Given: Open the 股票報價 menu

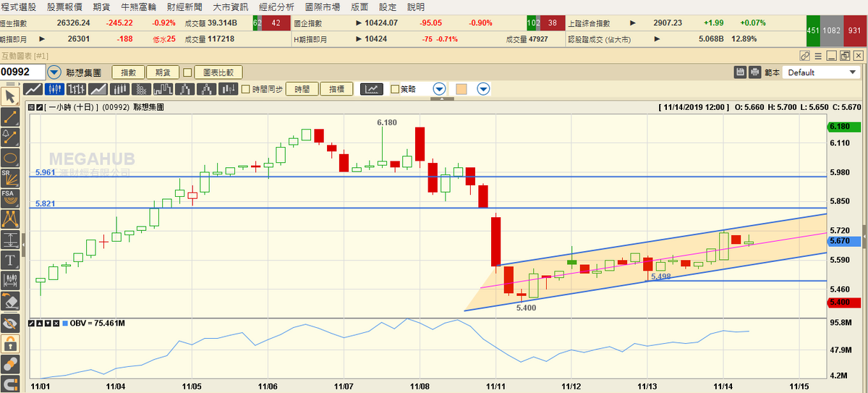Looking at the screenshot, I should 64,7.
